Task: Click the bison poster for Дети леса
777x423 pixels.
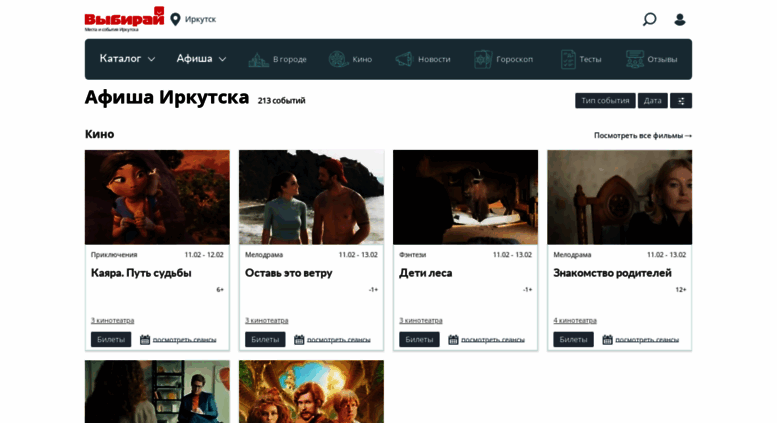Action: click(x=465, y=197)
